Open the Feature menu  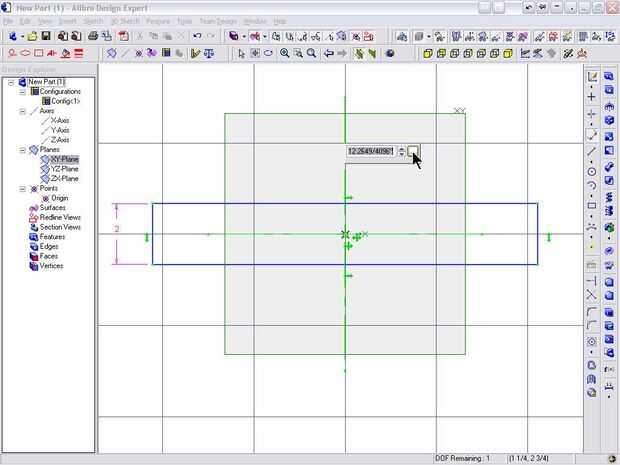158,21
